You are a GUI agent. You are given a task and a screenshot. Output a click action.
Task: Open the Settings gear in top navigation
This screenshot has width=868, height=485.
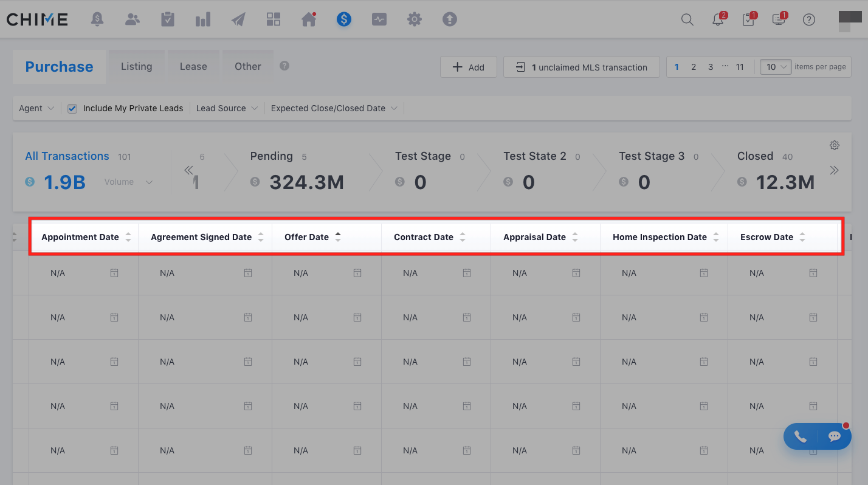click(415, 19)
